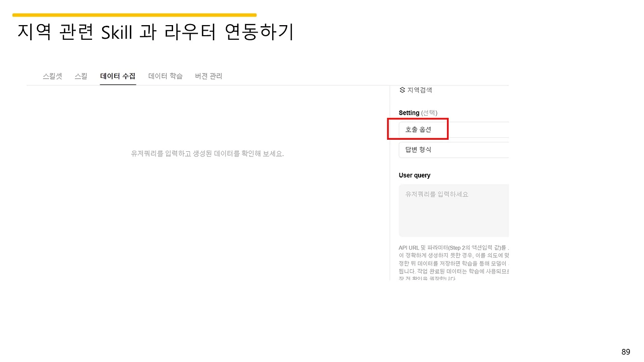644x362 pixels.
Task: Select the 지역검색 panel header icon
Action: point(401,89)
